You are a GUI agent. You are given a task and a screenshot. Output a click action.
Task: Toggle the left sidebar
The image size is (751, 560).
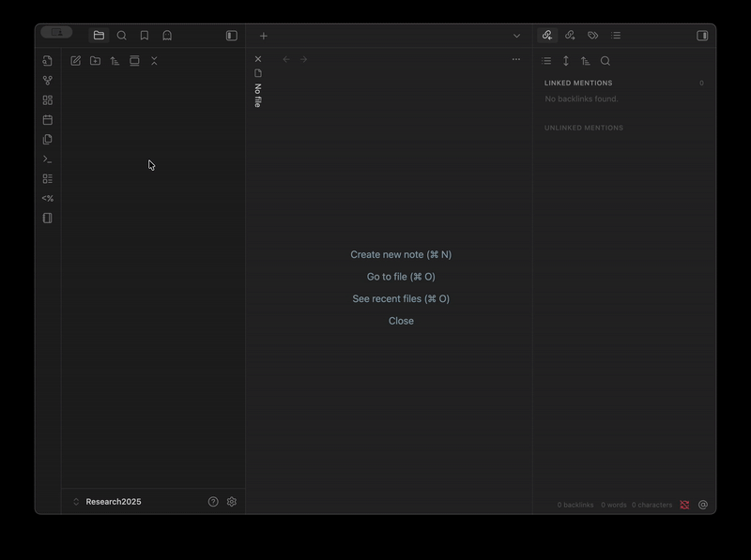coord(232,36)
